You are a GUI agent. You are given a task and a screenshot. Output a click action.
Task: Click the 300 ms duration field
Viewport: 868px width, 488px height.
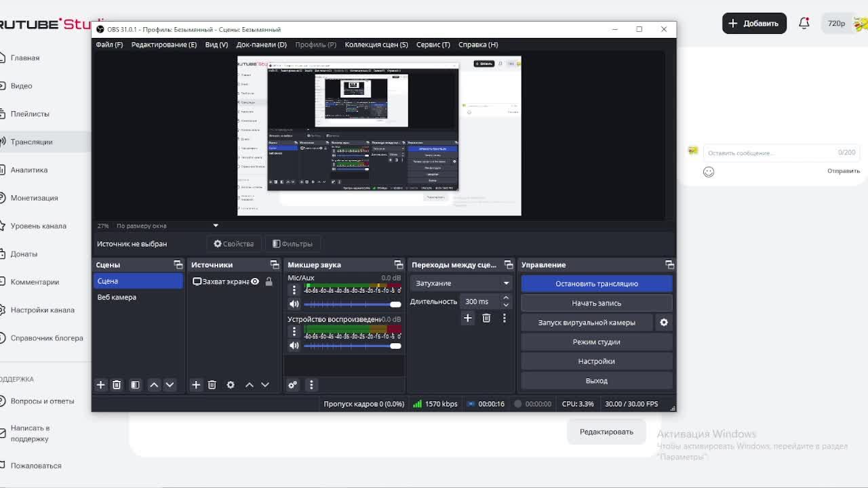coord(481,302)
